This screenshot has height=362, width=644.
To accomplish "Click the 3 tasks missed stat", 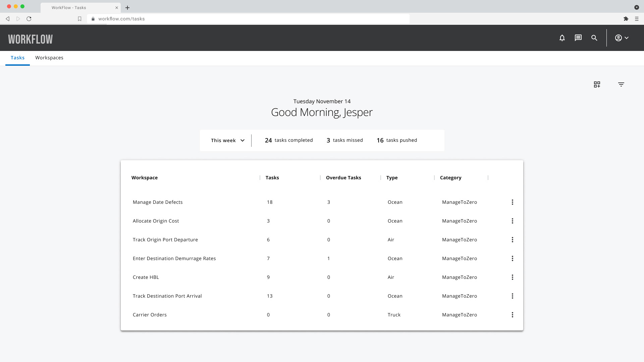I will click(345, 140).
